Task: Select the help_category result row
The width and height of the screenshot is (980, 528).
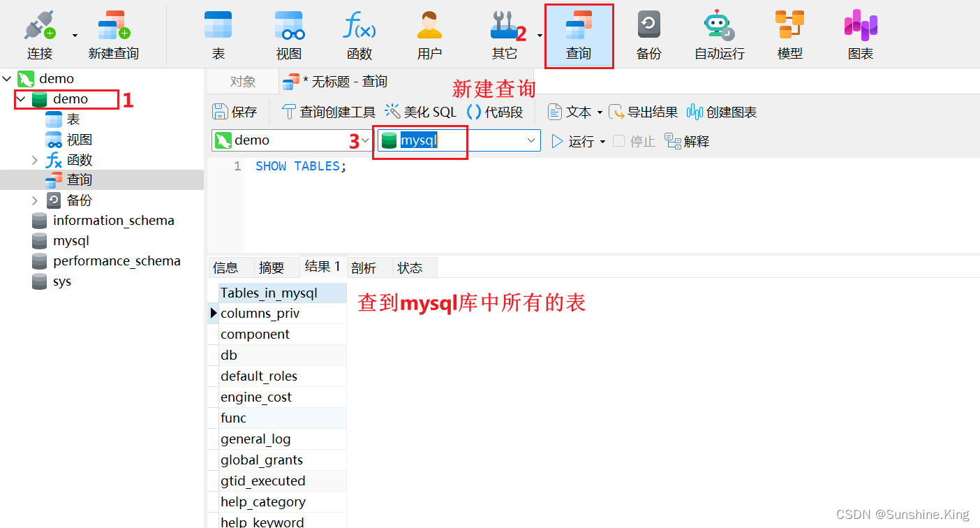Action: 283,502
